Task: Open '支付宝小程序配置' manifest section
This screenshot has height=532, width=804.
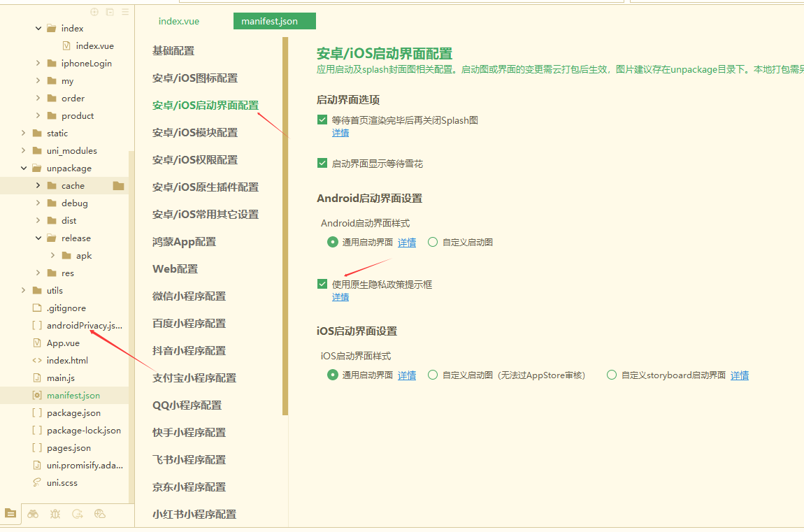Action: pyautogui.click(x=194, y=378)
